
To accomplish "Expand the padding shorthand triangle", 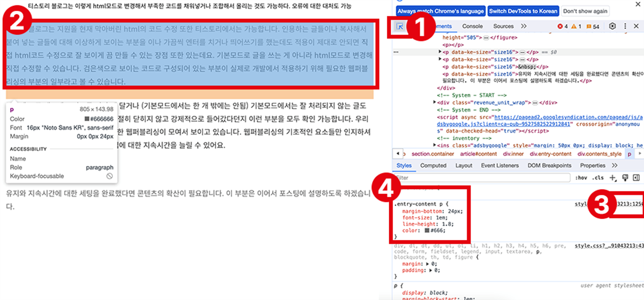I will point(431,270).
